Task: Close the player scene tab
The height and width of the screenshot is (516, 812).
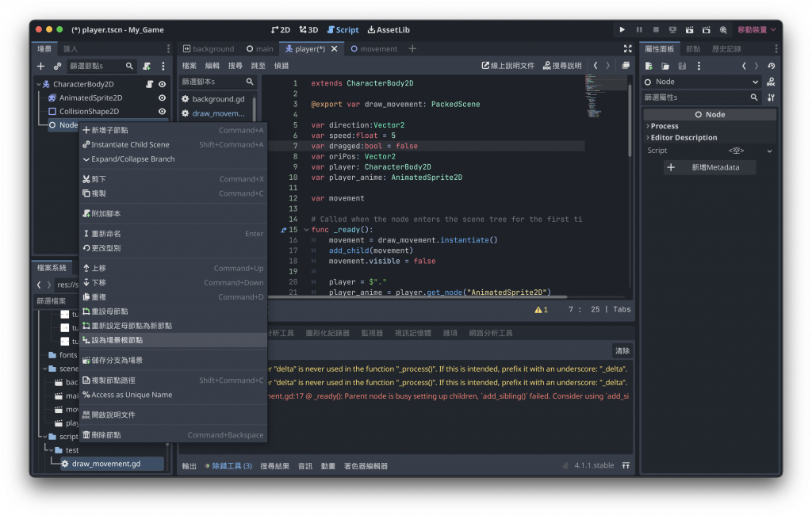Action: point(335,48)
